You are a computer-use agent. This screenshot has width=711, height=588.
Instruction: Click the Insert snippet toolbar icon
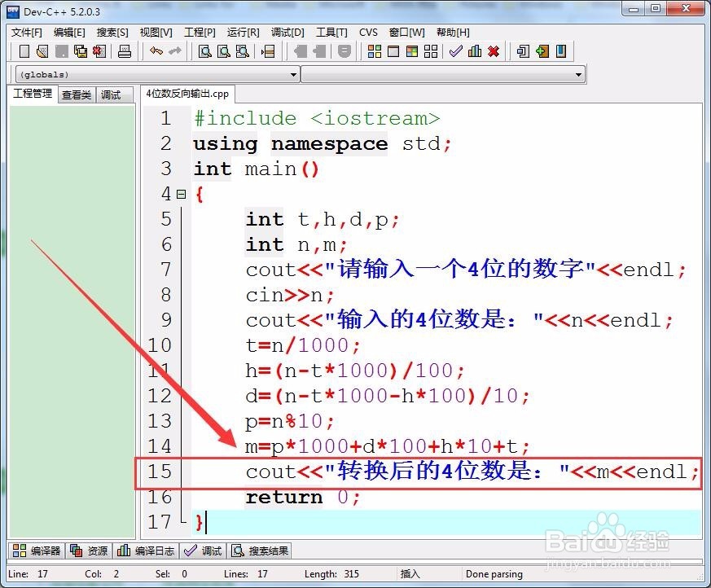click(x=523, y=51)
